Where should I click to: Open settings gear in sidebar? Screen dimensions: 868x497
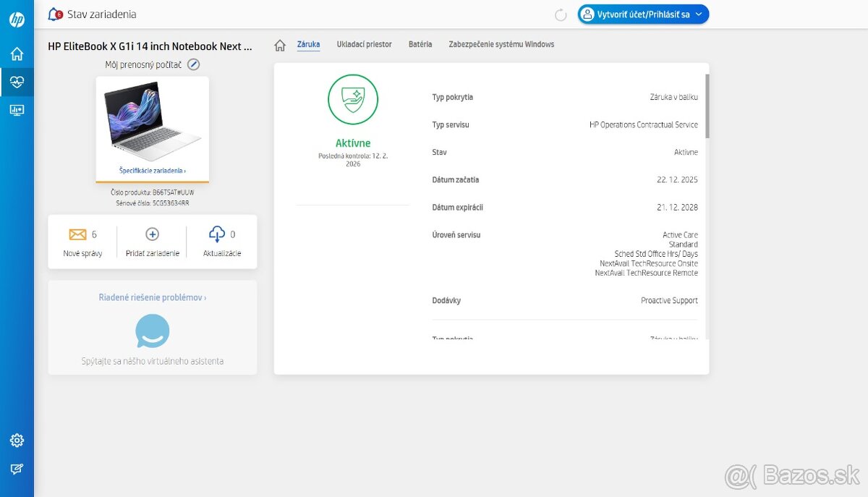pyautogui.click(x=17, y=441)
